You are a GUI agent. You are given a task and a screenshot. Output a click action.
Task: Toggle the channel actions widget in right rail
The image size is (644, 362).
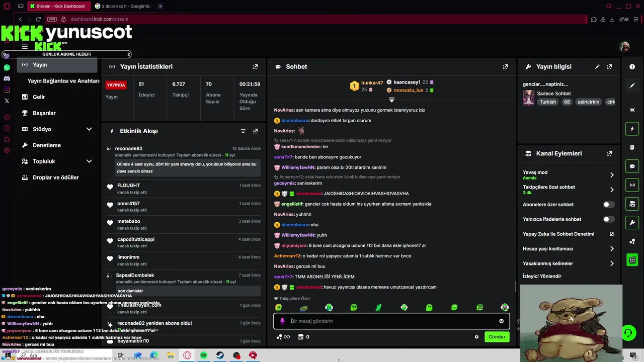(x=632, y=204)
